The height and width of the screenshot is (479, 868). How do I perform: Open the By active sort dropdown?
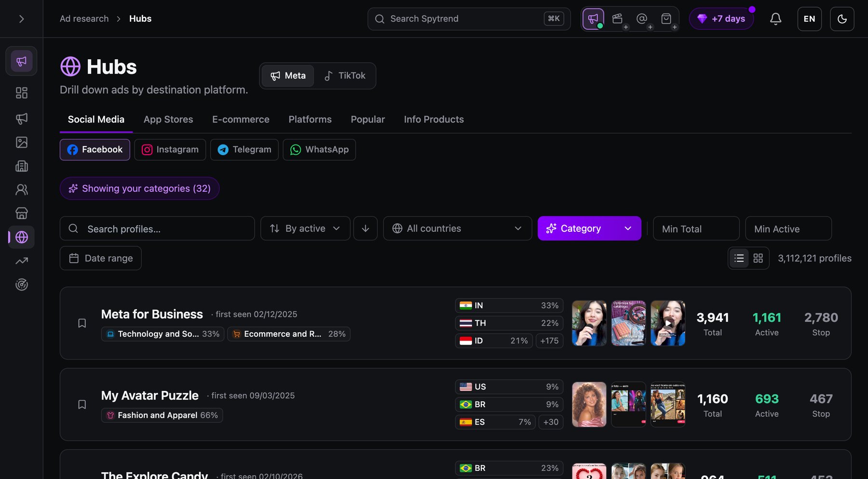pyautogui.click(x=305, y=228)
